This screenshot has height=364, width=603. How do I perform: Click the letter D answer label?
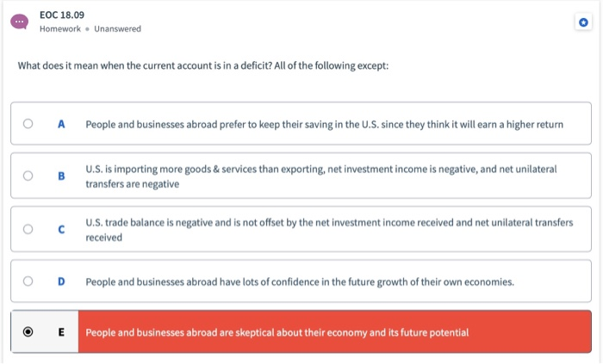coord(61,281)
